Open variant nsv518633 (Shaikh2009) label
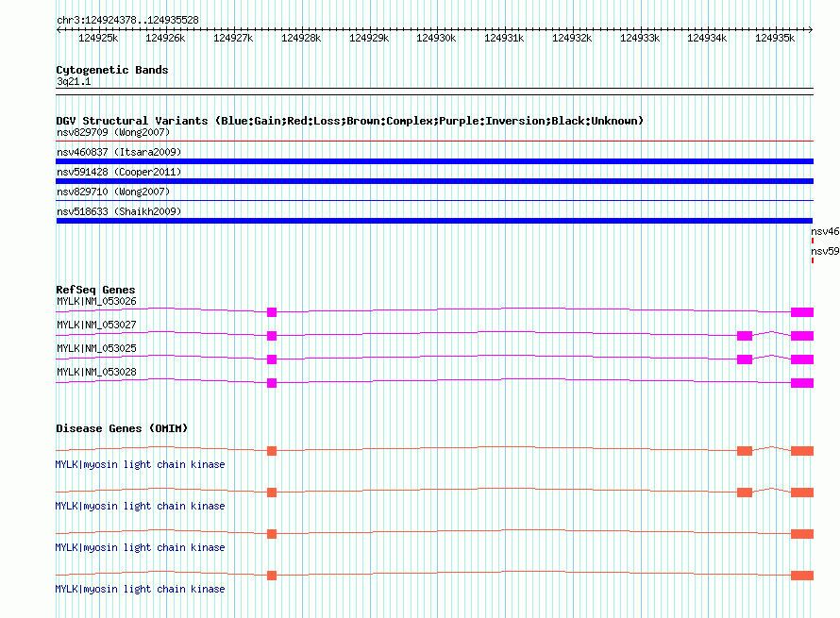 [119, 211]
